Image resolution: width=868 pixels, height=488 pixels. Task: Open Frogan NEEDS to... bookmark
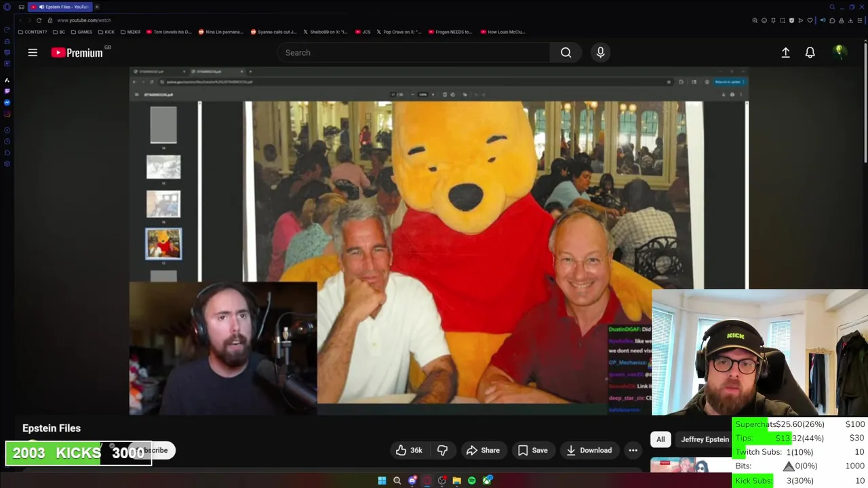coord(451,32)
